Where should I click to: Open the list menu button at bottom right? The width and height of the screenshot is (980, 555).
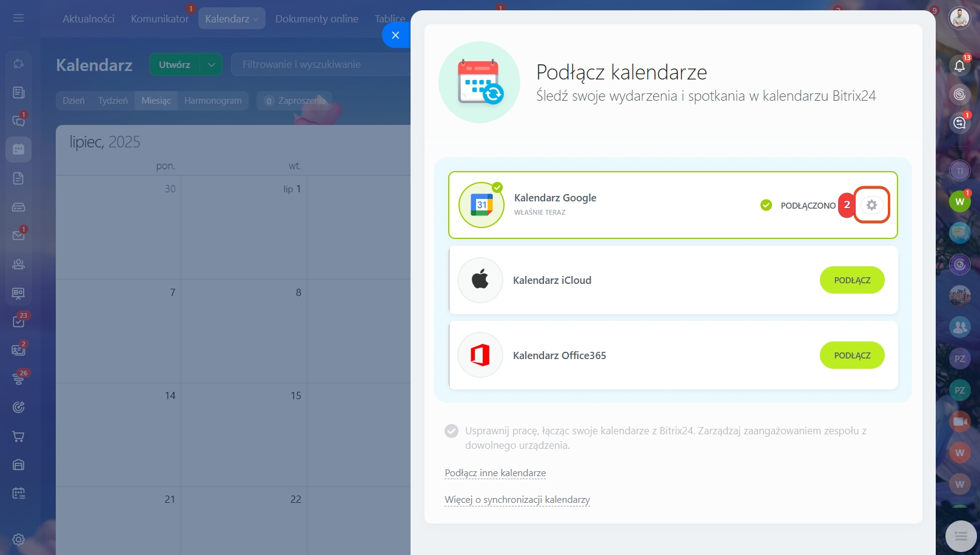pyautogui.click(x=961, y=536)
